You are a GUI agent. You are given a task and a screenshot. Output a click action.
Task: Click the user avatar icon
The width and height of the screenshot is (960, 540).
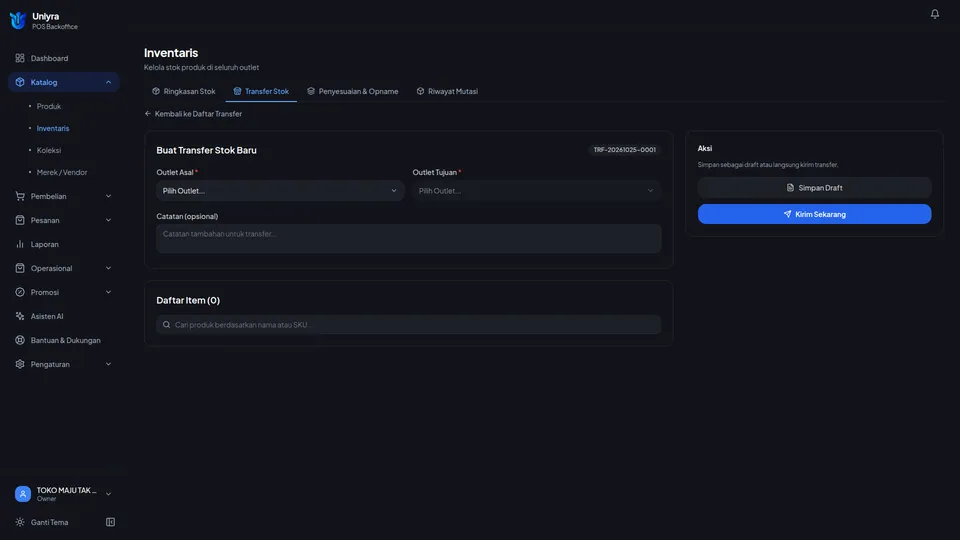[23, 493]
